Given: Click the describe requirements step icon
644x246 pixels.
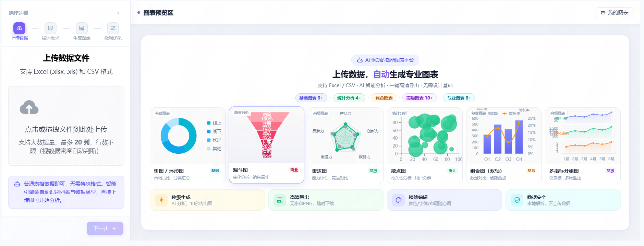Looking at the screenshot, I should 50,28.
